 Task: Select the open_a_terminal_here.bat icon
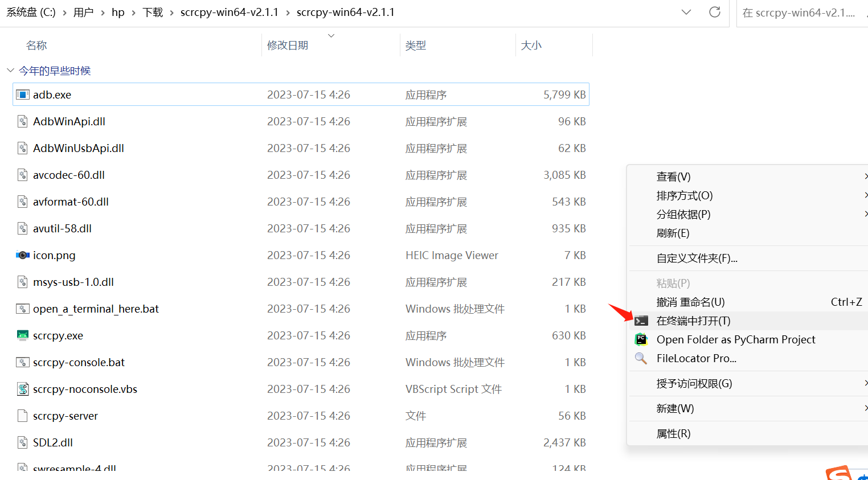[23, 308]
